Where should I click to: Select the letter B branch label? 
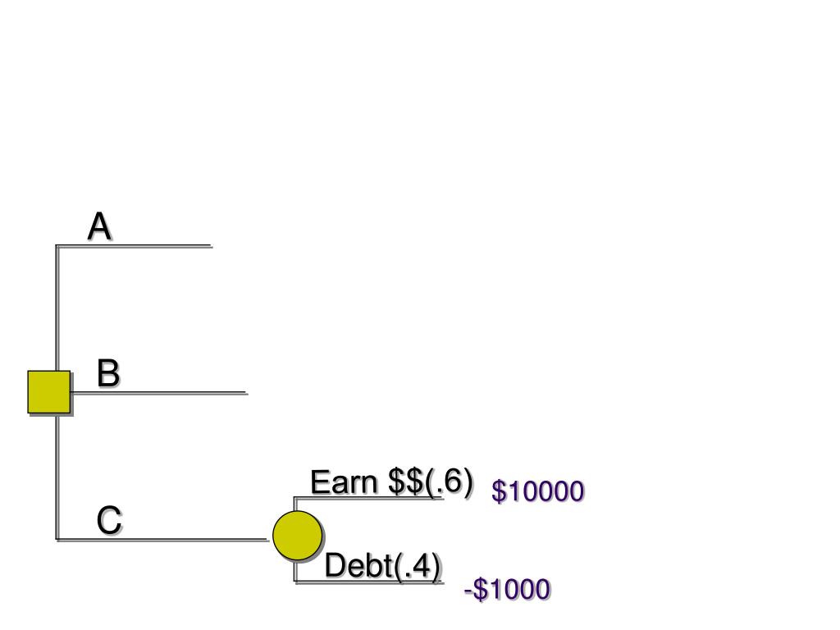[x=108, y=373]
